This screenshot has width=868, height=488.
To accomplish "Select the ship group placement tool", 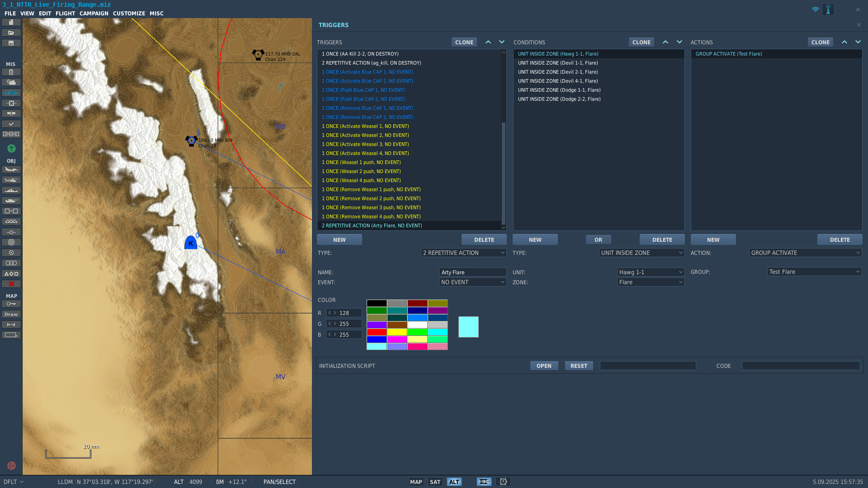I will [x=11, y=190].
